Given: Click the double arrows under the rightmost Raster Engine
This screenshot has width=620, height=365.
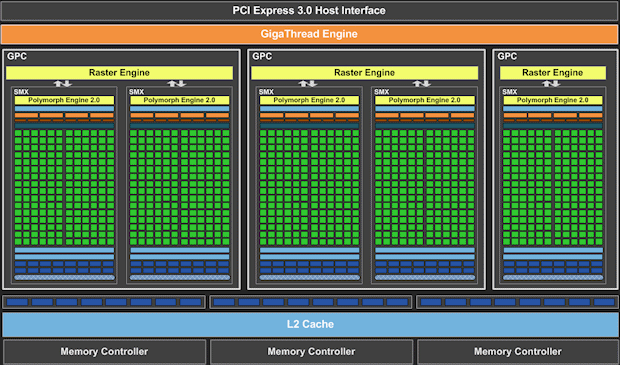Looking at the screenshot, I should (x=551, y=83).
